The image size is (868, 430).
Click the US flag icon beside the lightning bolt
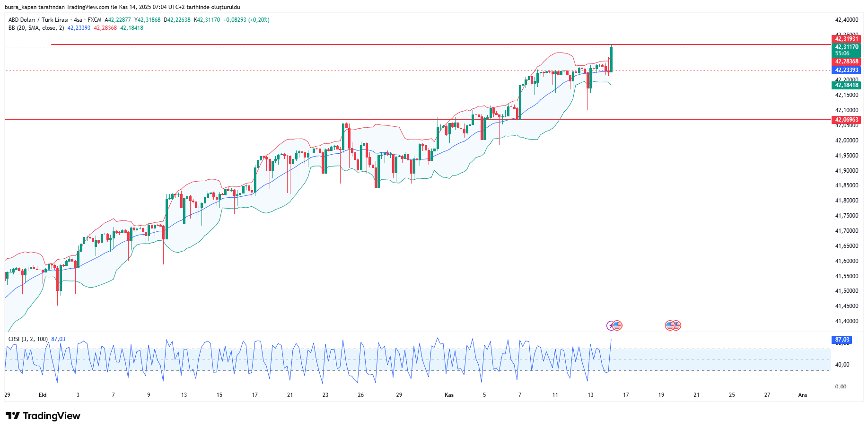[x=617, y=325]
